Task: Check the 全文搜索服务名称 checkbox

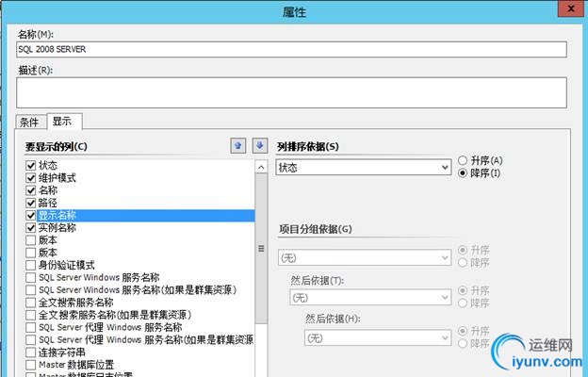Action: tap(31, 303)
